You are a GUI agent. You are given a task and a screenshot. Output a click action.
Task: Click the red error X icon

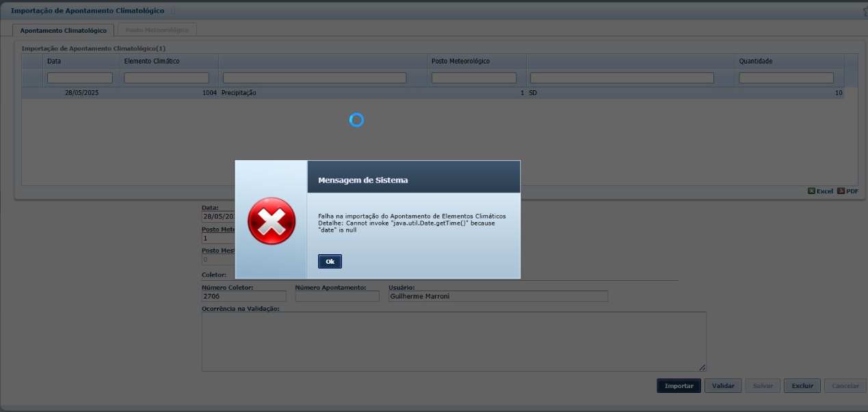point(272,221)
